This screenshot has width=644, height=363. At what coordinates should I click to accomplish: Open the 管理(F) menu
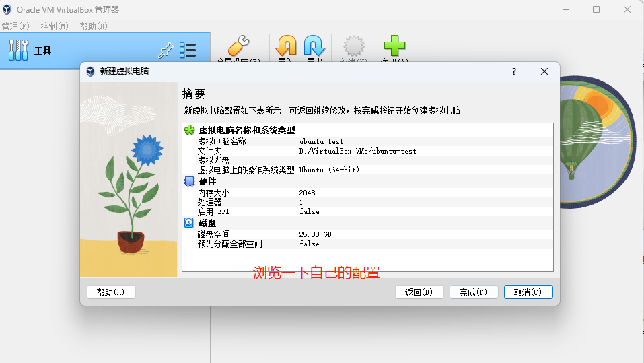point(15,26)
